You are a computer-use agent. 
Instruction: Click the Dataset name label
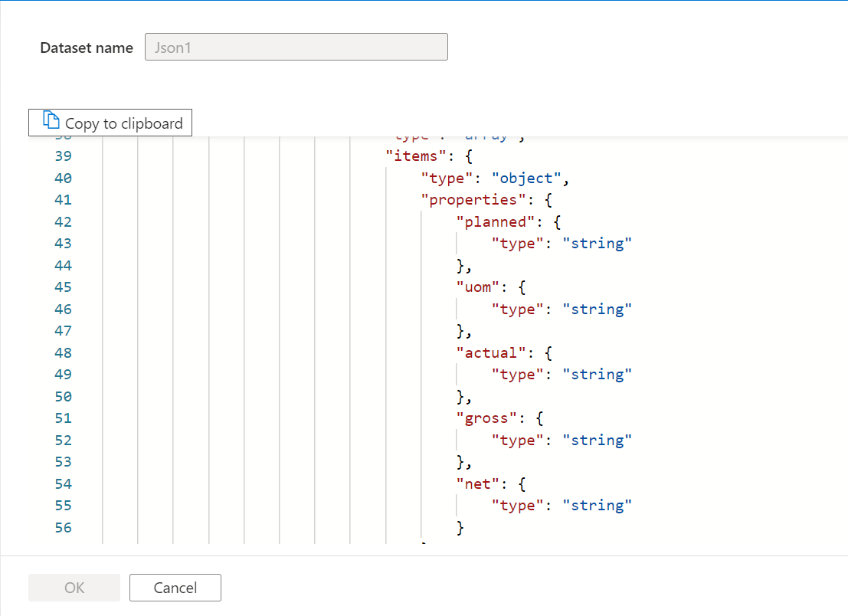tap(87, 48)
